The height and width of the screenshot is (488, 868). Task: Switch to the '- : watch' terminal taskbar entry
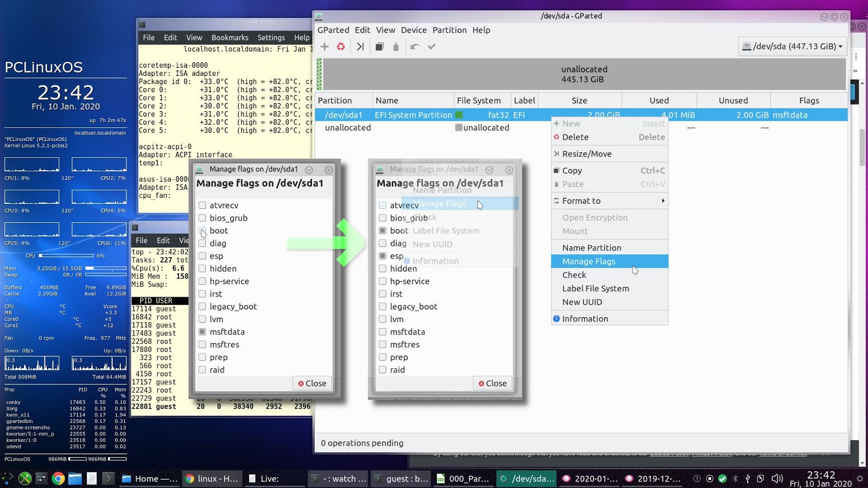point(339,478)
